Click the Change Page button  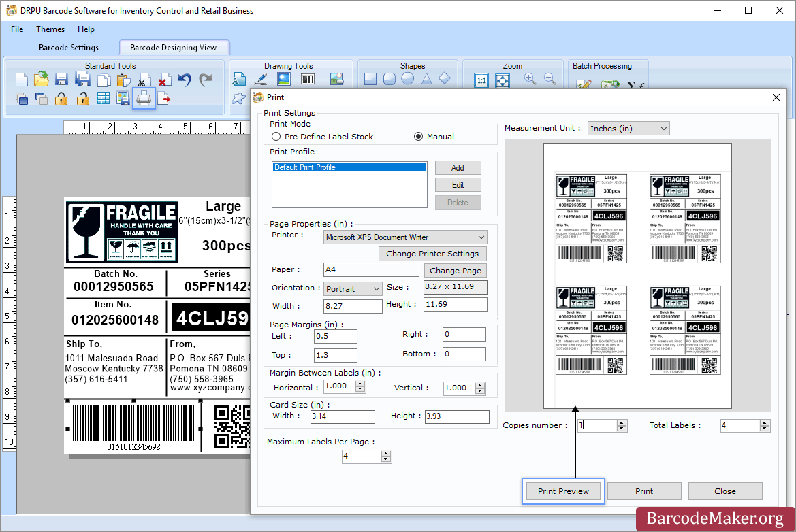tap(456, 271)
